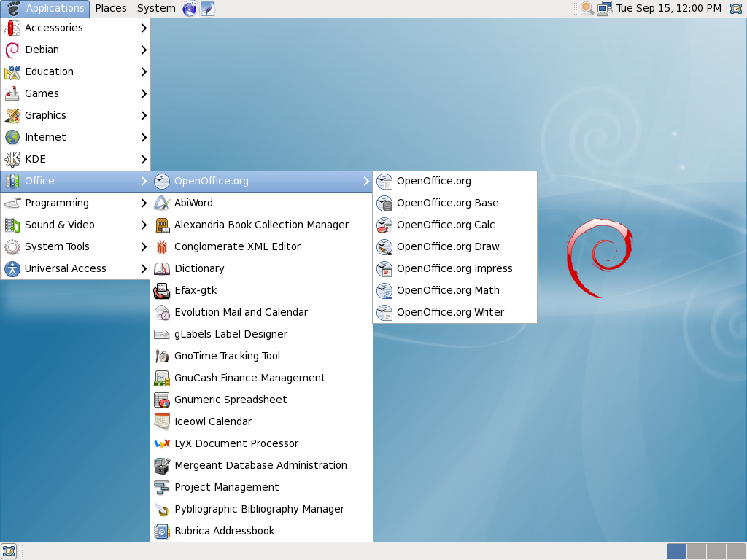Open the generic OpenOffice.org launcher entry

(454, 182)
